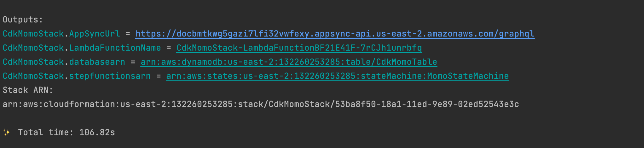The height and width of the screenshot is (148, 644).
Task: Open the MomoStateMachine states ARN link
Action: [x=337, y=76]
